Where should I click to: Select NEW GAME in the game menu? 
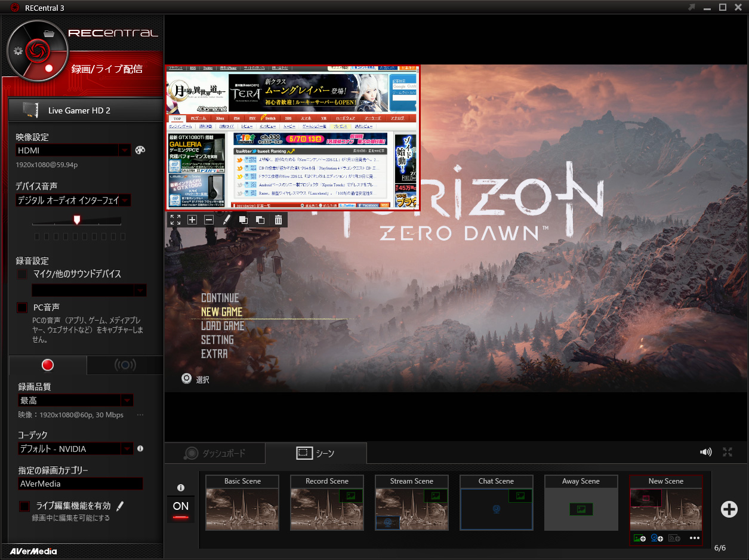221,312
